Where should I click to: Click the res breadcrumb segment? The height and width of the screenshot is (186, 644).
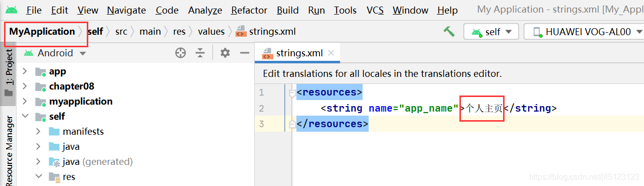pos(180,31)
